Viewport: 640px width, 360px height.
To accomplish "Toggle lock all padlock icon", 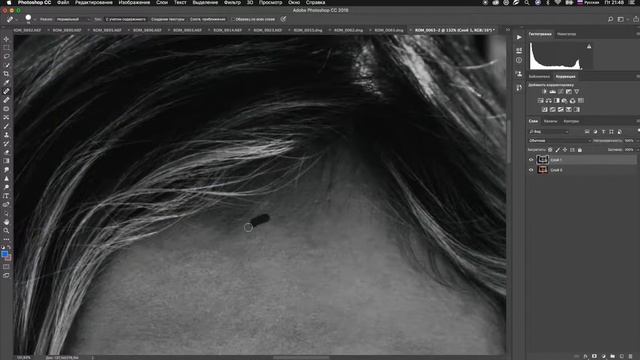I will point(580,150).
